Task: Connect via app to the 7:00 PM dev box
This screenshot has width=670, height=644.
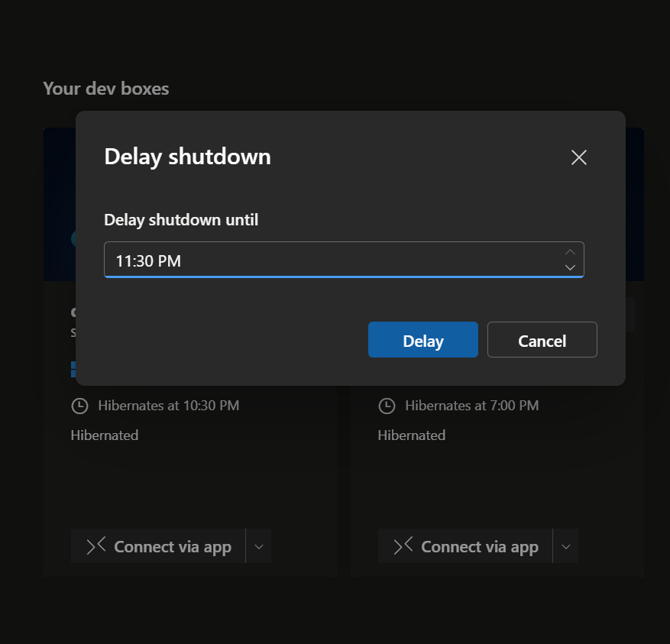Action: point(465,546)
